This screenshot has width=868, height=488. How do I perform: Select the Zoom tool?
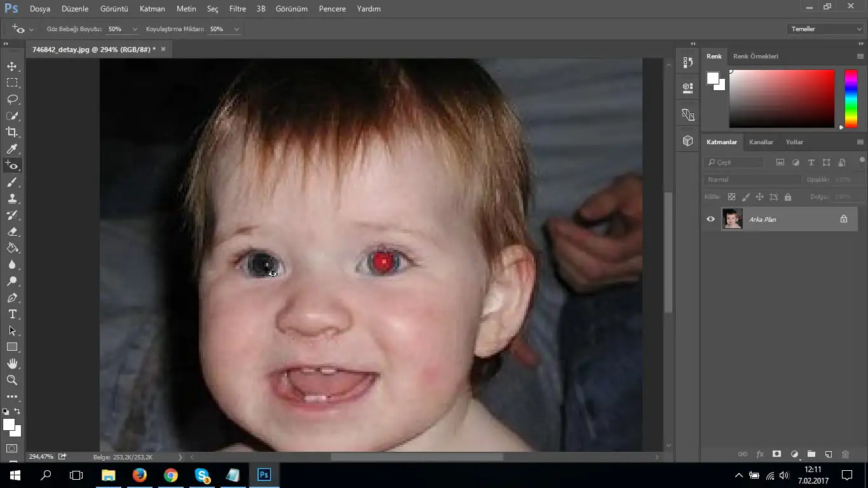[x=12, y=380]
